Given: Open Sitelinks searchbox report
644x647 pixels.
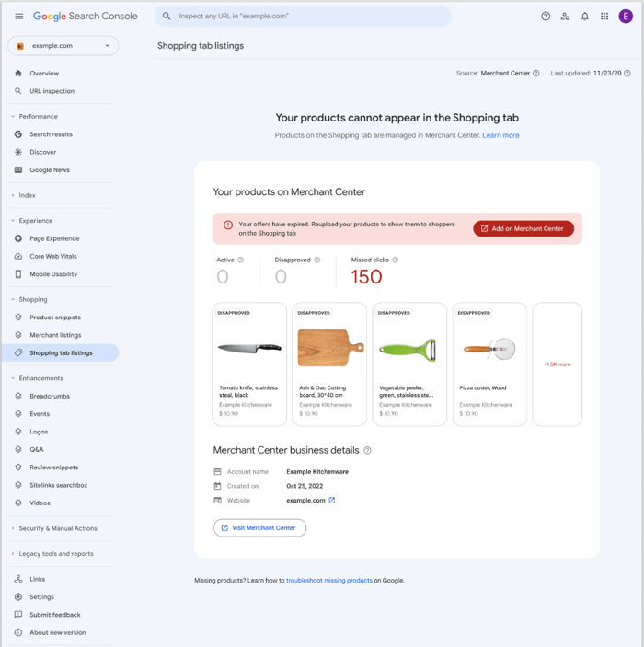Looking at the screenshot, I should [60, 485].
